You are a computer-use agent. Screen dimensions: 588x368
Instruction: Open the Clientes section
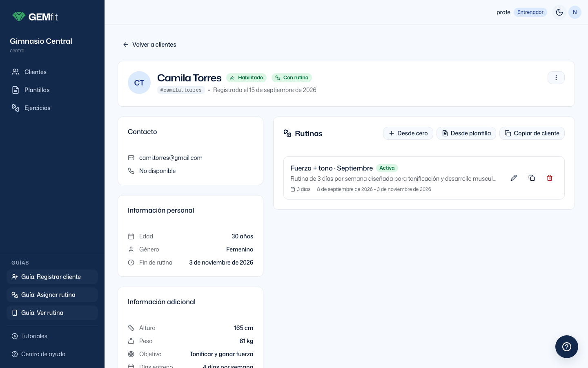52,72
